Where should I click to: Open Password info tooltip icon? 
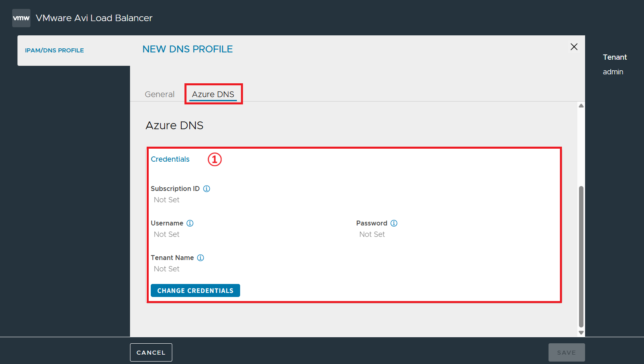coord(394,223)
